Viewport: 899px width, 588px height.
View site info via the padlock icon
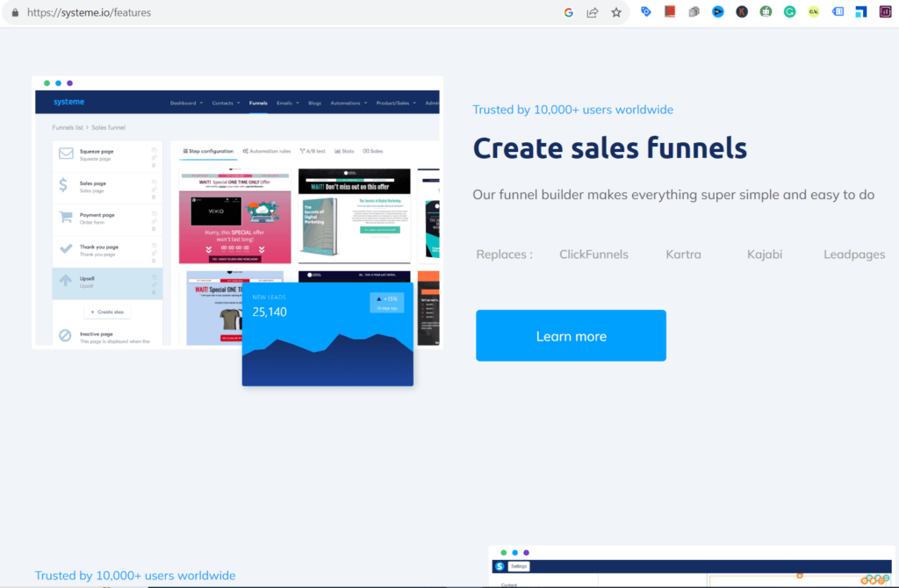[13, 13]
